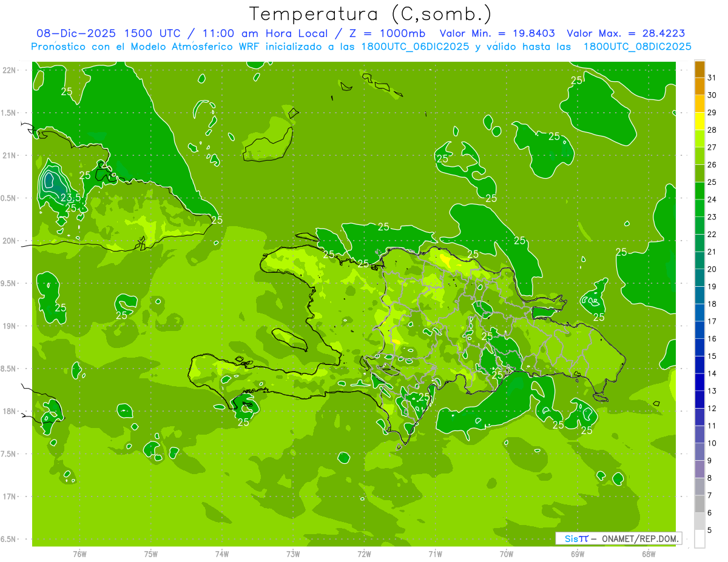Click the '71W' longitude axis label
The image size is (728, 562).
point(435,554)
